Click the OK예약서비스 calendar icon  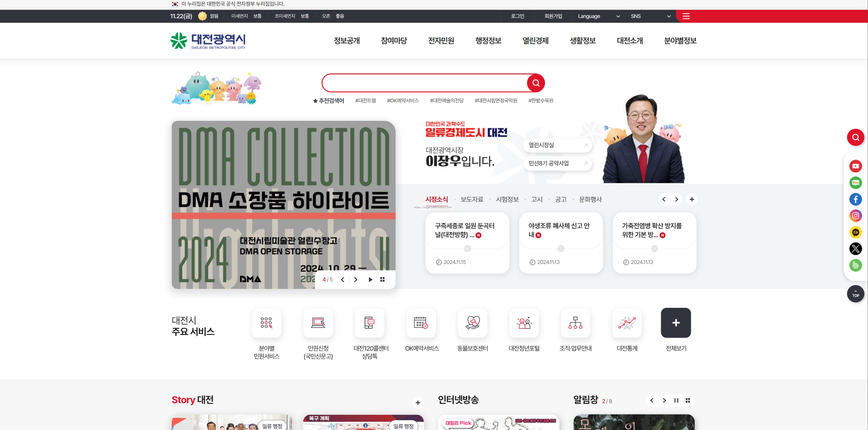[x=421, y=323]
